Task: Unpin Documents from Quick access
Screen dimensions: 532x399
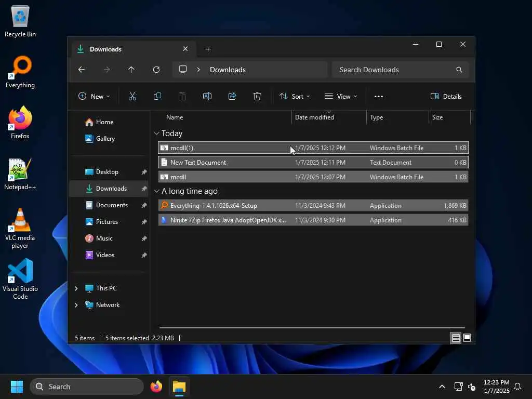Action: point(144,205)
